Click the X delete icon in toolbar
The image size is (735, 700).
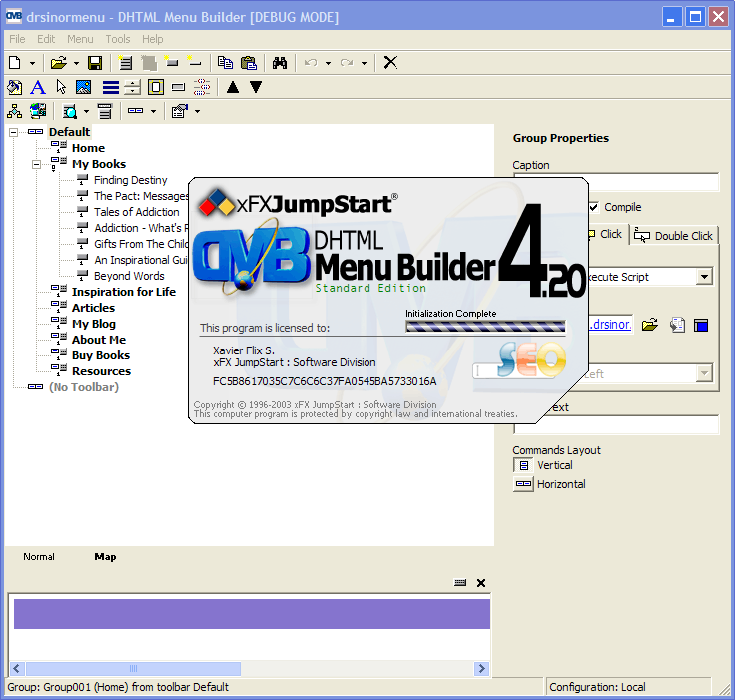[x=390, y=62]
